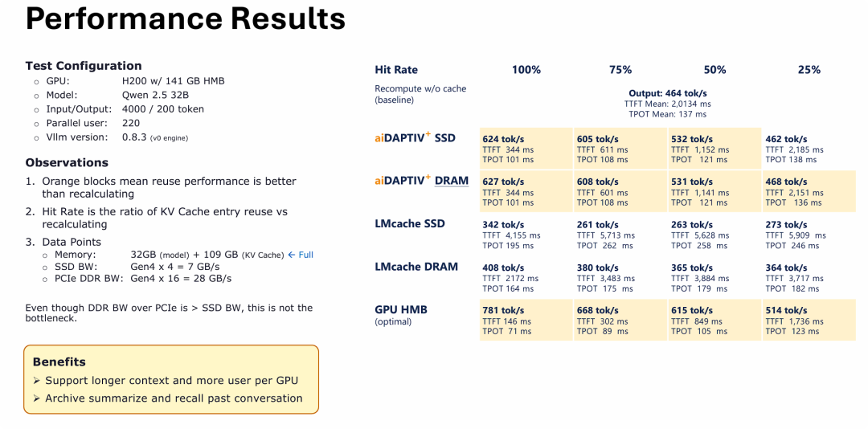Screen dimensions: 868x429
Task: Click the Support longer context bullet arrow
Action: tap(37, 381)
